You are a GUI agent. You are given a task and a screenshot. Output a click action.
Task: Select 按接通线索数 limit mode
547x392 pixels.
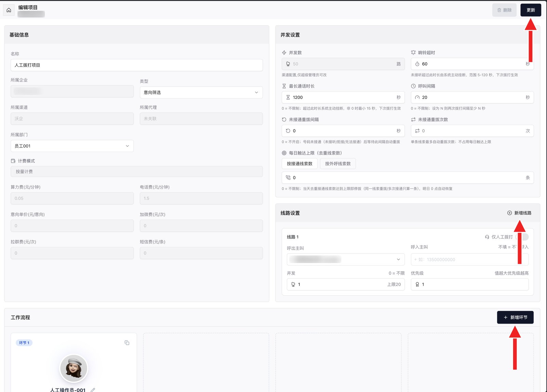pyautogui.click(x=299, y=164)
